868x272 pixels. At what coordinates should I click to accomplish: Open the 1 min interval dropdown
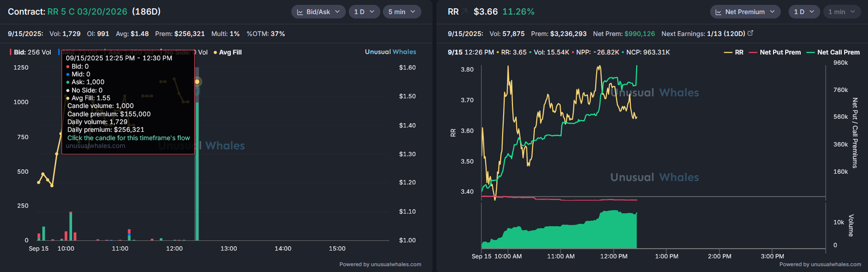point(842,12)
